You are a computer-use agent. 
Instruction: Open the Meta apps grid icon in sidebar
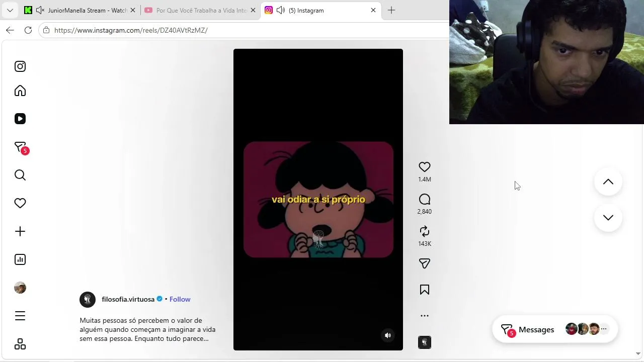[x=20, y=344]
